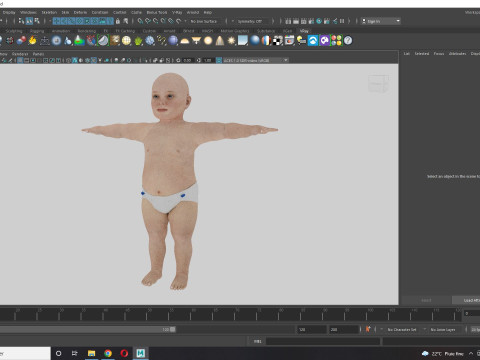The width and height of the screenshot is (480, 360).
Task: Click the VRay dome light shelf icon
Action: click(185, 41)
